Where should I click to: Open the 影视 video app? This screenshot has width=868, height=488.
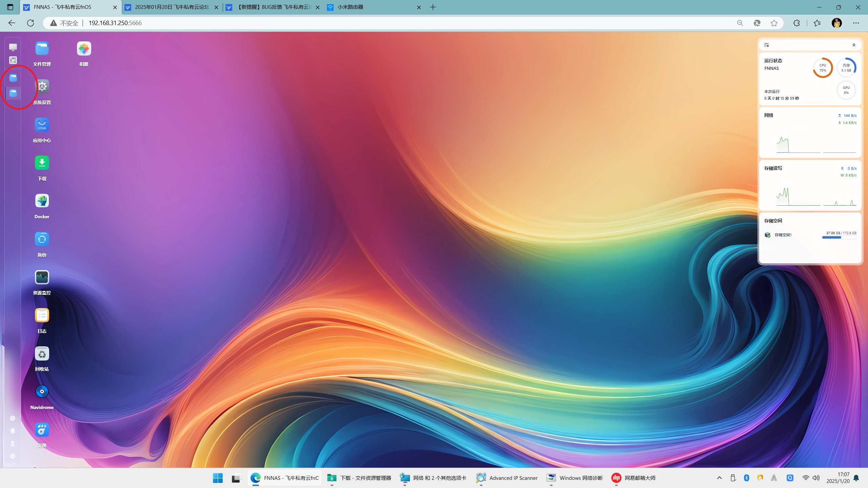[x=42, y=430]
